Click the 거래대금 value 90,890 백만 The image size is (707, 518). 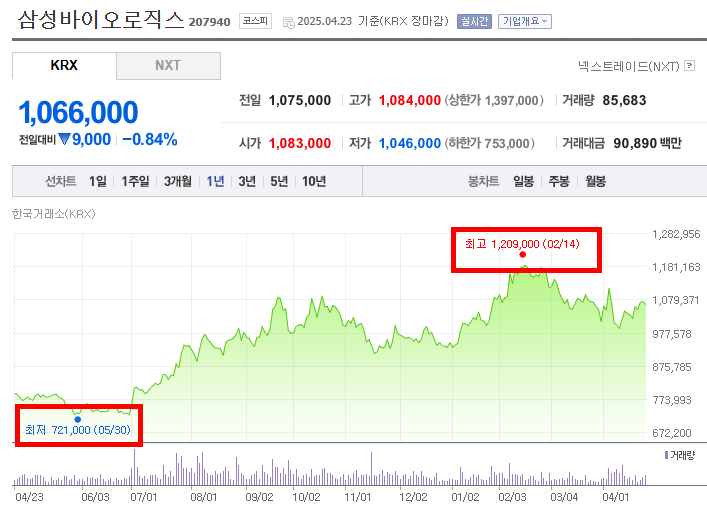point(647,143)
